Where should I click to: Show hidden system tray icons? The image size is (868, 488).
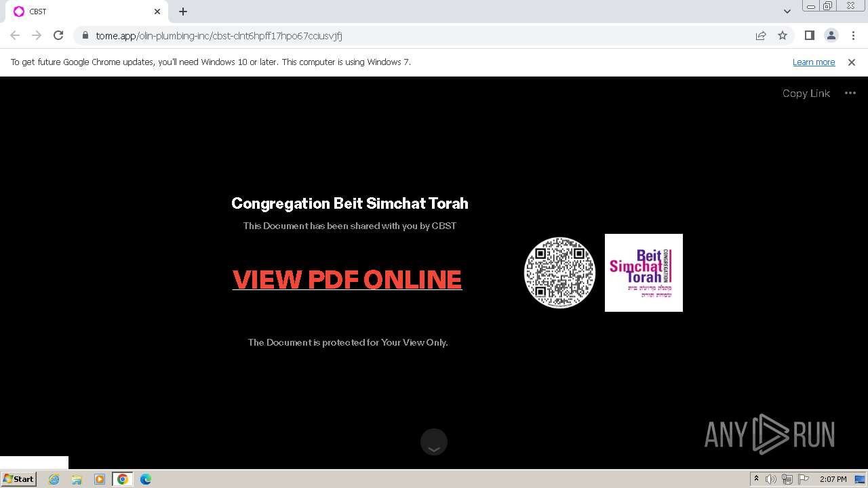tap(756, 479)
